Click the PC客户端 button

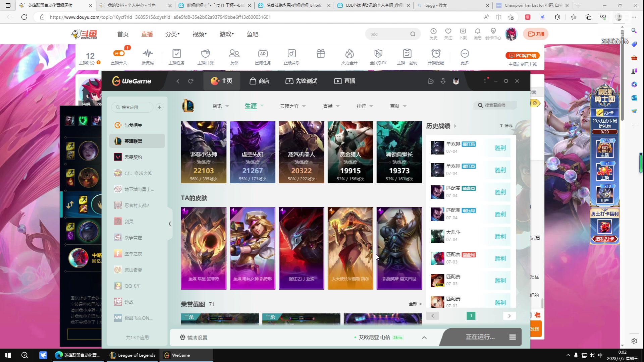pyautogui.click(x=523, y=56)
